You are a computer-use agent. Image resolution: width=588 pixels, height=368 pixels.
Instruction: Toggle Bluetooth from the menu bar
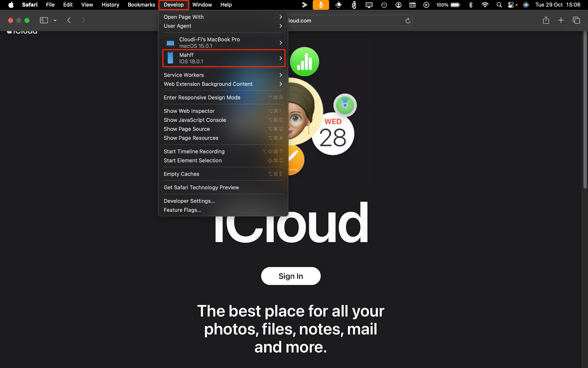click(x=471, y=5)
